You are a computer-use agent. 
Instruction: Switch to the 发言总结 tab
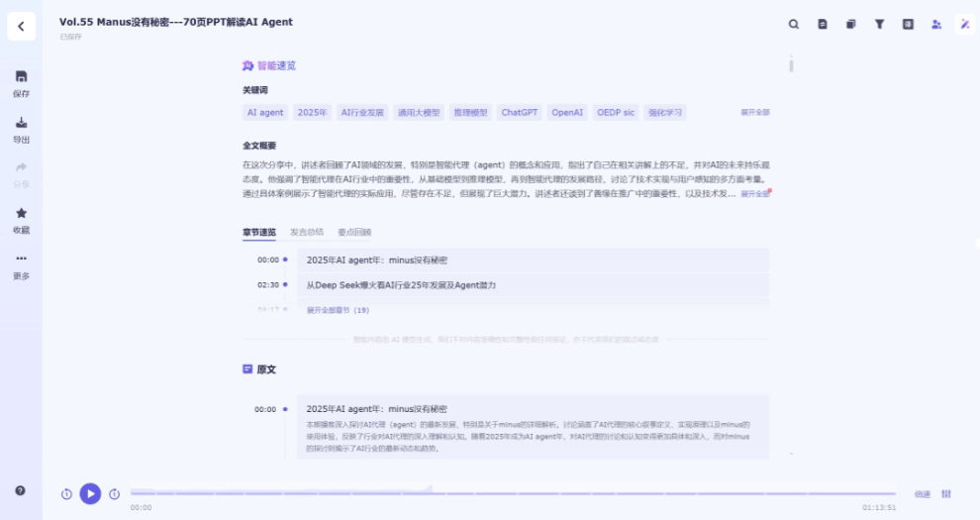[307, 232]
